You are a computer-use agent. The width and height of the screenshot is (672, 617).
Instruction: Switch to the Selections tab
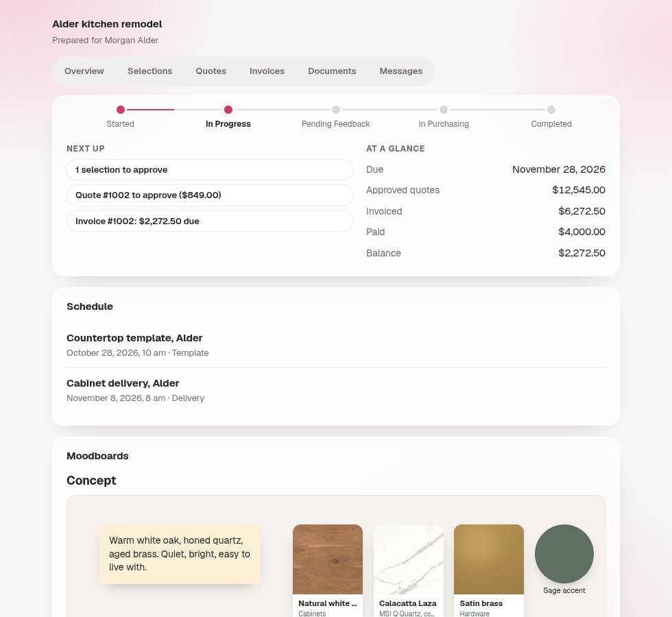click(x=150, y=71)
